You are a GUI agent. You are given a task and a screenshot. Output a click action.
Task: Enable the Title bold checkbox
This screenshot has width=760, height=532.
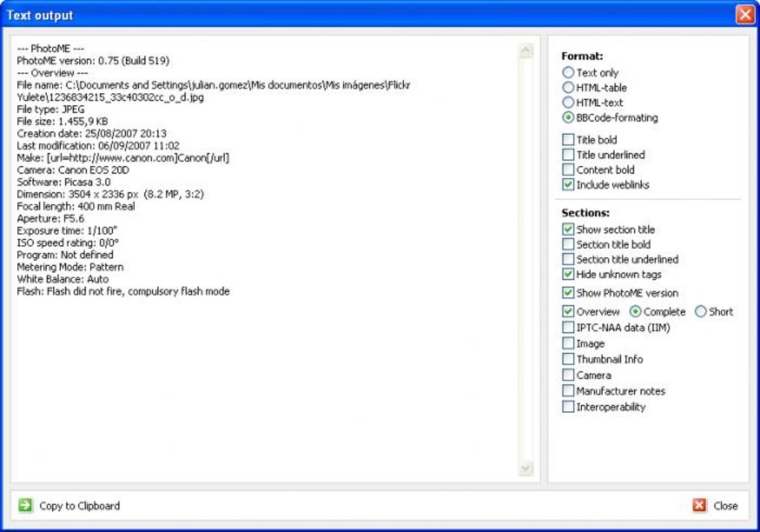click(568, 139)
